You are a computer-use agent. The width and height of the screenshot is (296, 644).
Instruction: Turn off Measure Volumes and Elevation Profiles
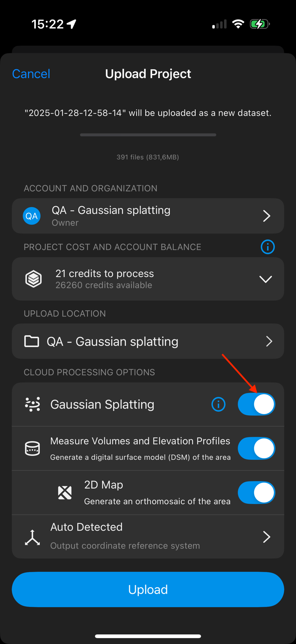click(257, 448)
